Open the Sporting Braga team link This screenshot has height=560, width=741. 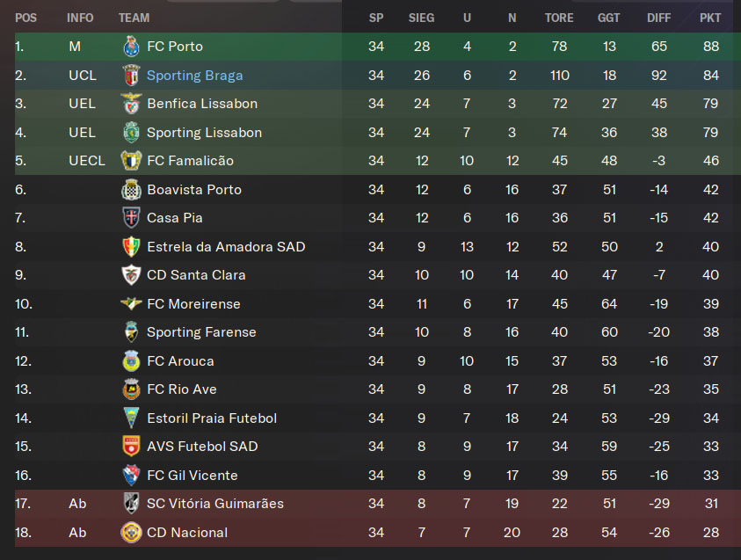point(195,76)
